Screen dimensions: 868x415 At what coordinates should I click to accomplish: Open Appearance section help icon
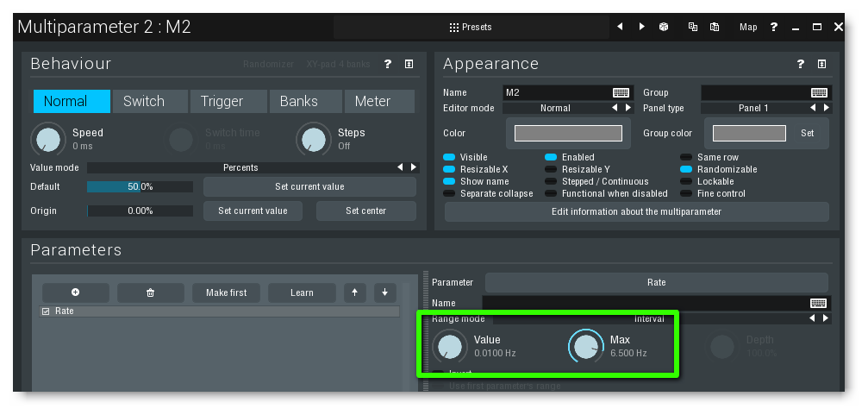click(801, 64)
